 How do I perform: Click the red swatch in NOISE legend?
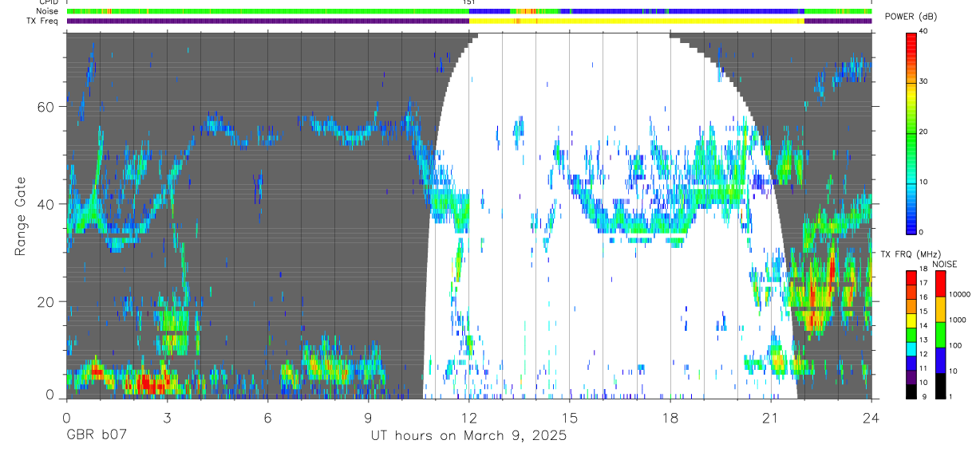[x=941, y=282]
